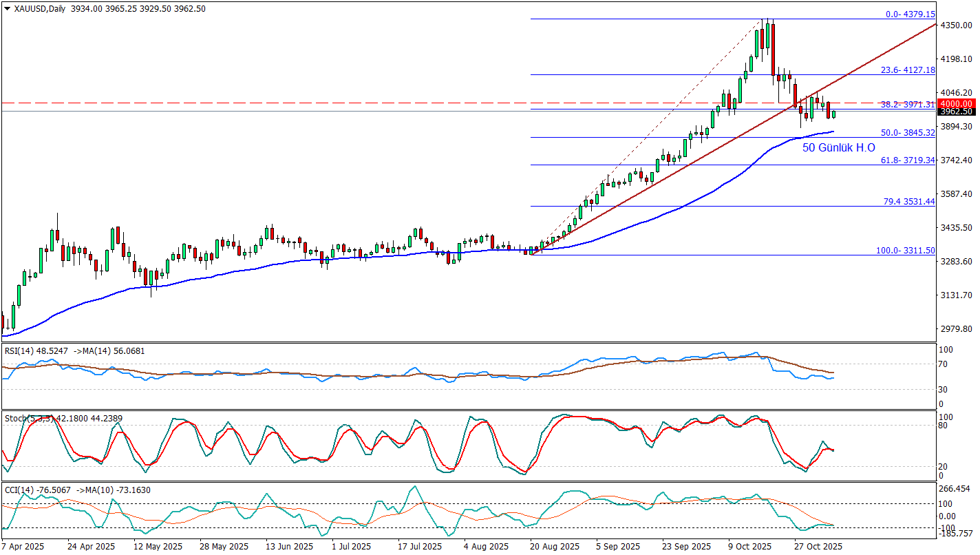Viewport: 980px width, 555px height.
Task: Click the CCI(14) indicator label
Action: (x=19, y=490)
